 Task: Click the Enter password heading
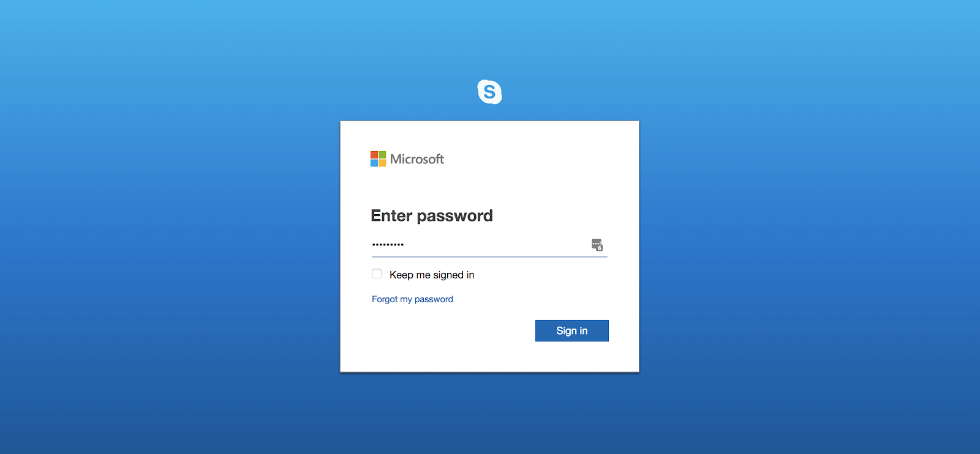pyautogui.click(x=432, y=216)
